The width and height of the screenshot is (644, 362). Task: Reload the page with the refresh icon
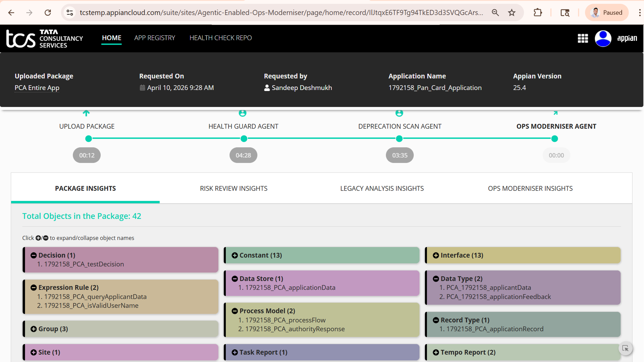(48, 13)
